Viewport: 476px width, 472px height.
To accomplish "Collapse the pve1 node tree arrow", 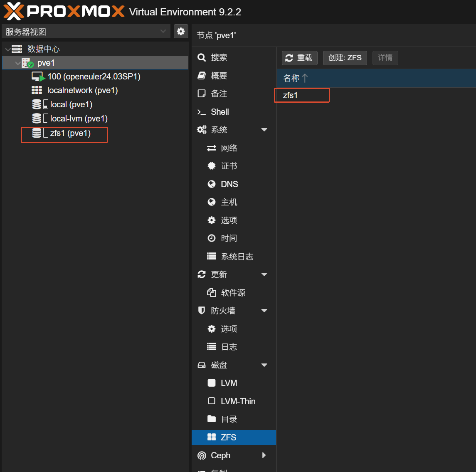I will [x=18, y=63].
